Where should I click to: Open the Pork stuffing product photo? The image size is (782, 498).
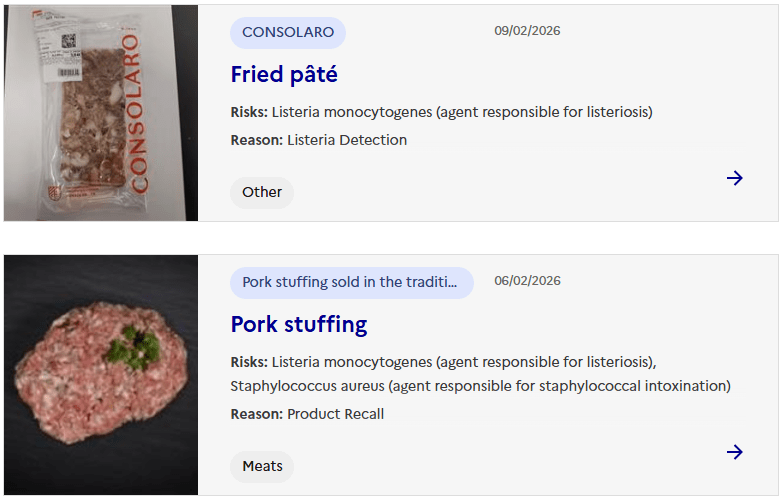(x=101, y=375)
